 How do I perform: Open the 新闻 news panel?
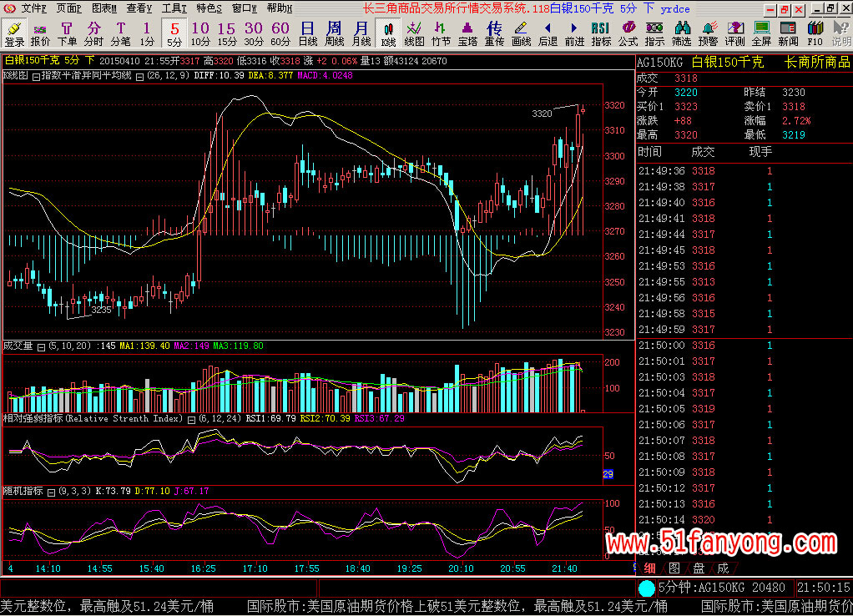[788, 33]
